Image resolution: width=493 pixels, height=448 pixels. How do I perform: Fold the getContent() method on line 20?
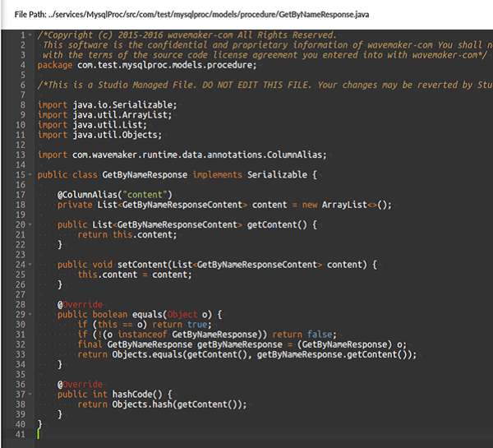coord(30,224)
